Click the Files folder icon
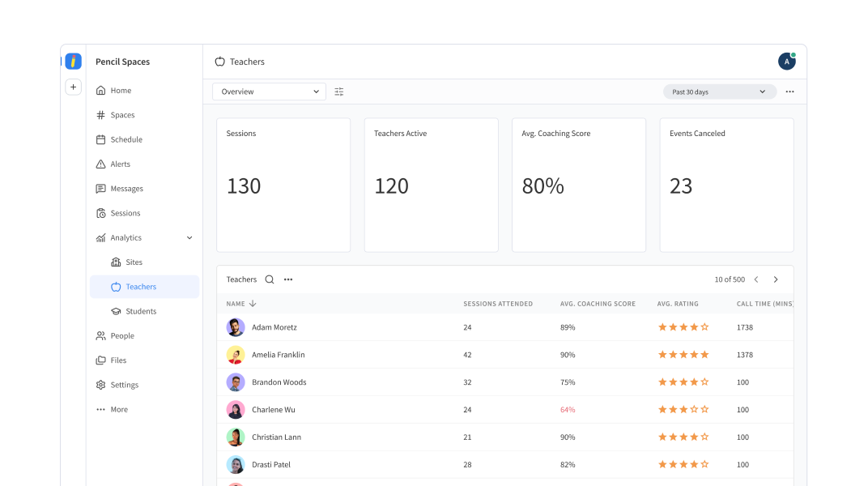This screenshot has height=486, width=868. coord(100,360)
